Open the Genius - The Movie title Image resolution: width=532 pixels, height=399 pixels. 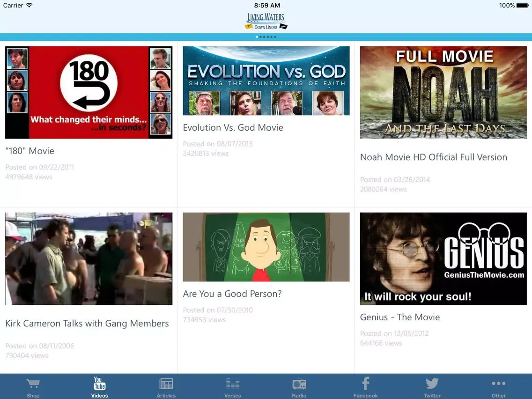400,317
